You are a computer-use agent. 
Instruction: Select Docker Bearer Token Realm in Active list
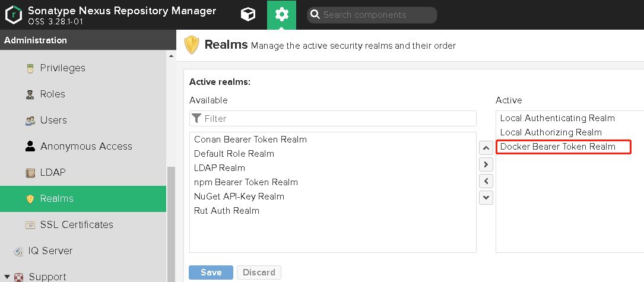(x=558, y=147)
